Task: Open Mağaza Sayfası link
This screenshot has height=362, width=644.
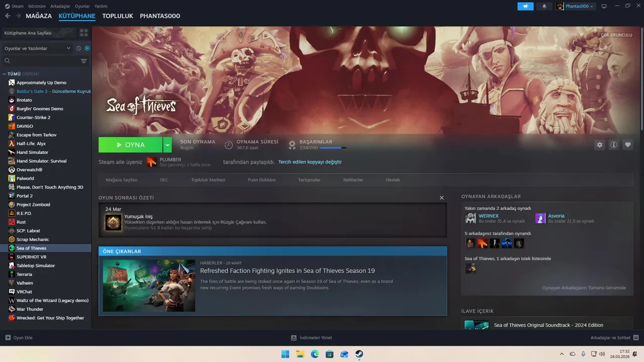Action: (x=121, y=179)
